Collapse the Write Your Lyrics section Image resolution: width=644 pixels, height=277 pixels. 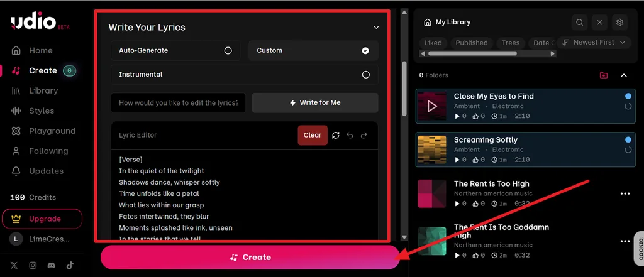tap(376, 28)
